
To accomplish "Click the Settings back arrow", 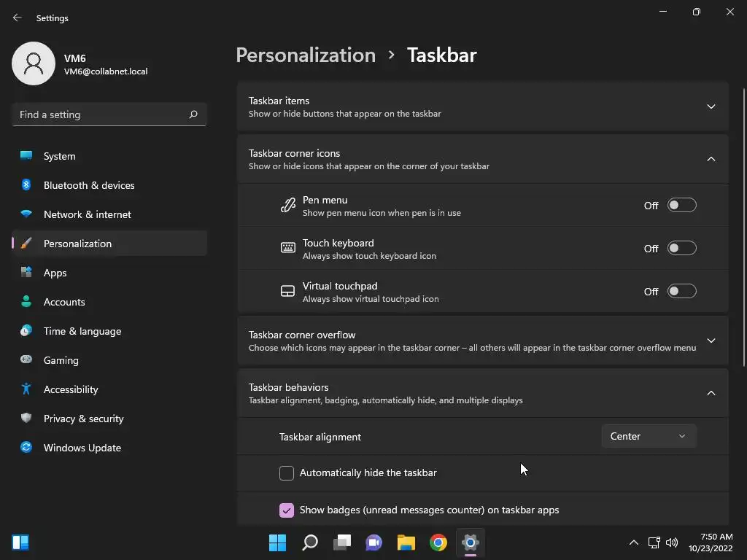I will coord(18,17).
